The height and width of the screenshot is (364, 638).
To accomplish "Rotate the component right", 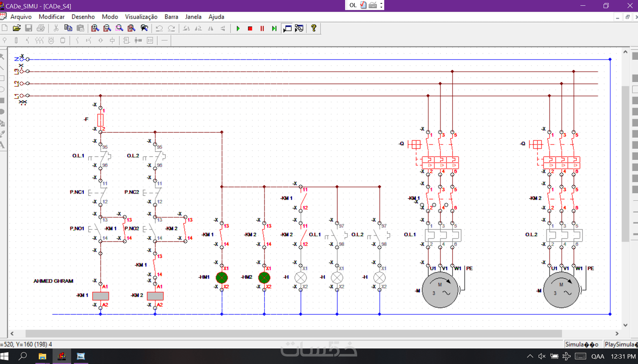I will 199,28.
